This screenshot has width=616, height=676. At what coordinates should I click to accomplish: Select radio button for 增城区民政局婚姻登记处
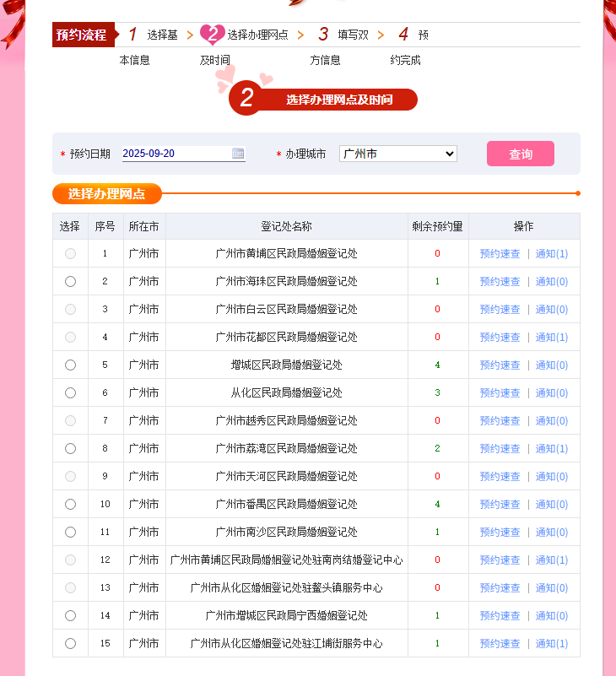coord(70,365)
